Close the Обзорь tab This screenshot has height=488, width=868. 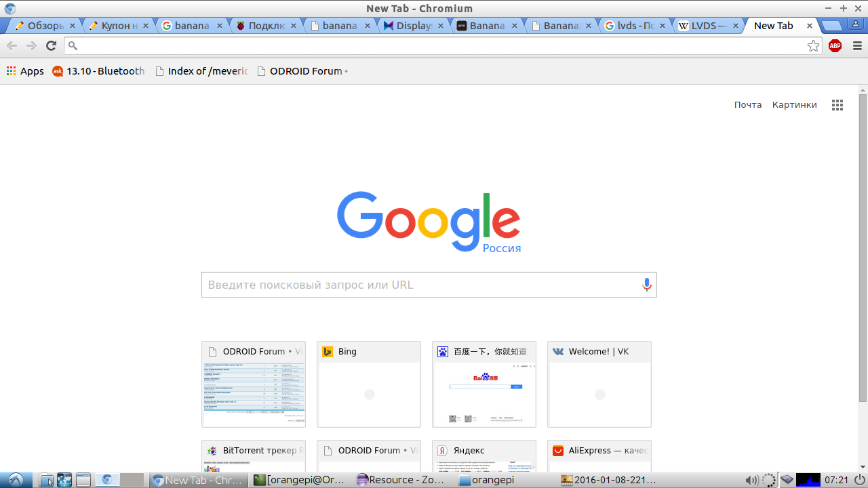click(73, 26)
